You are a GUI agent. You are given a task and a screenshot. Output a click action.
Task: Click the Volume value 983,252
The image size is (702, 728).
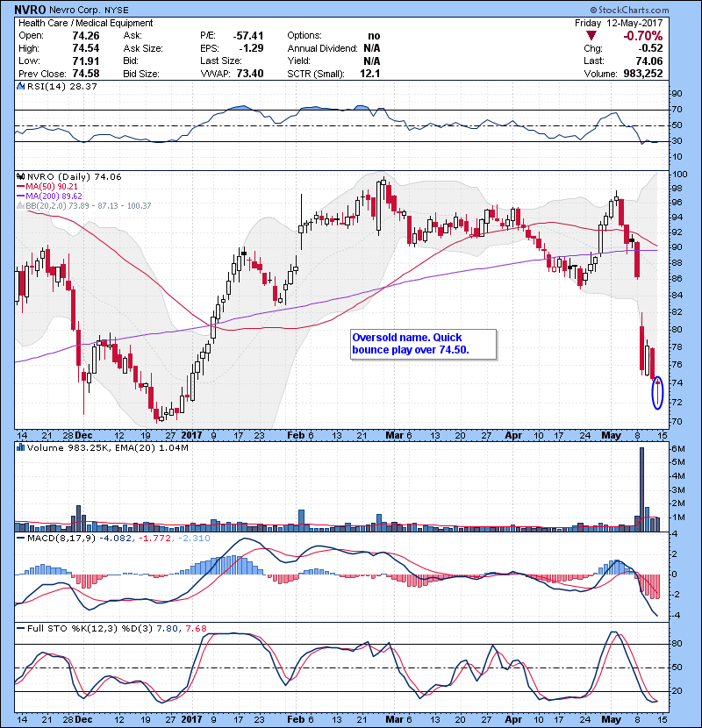(x=643, y=74)
